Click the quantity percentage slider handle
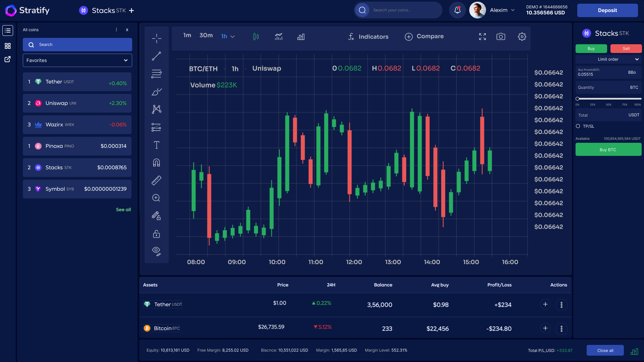Image resolution: width=644 pixels, height=362 pixels. pyautogui.click(x=578, y=99)
